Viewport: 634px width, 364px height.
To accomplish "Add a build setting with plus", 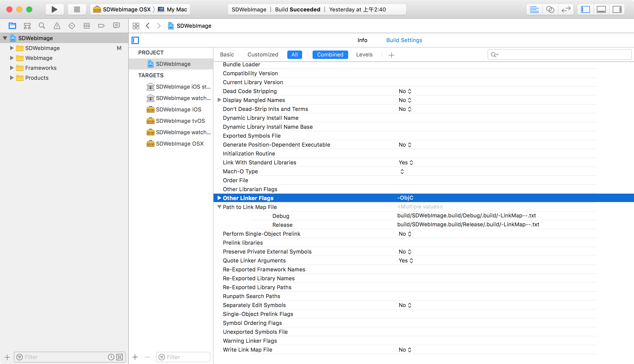I will click(392, 55).
